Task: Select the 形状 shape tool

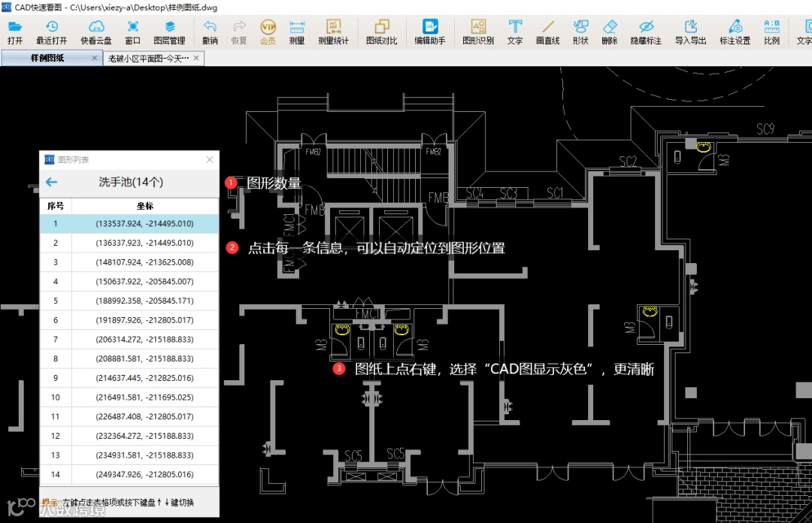Action: pyautogui.click(x=580, y=32)
